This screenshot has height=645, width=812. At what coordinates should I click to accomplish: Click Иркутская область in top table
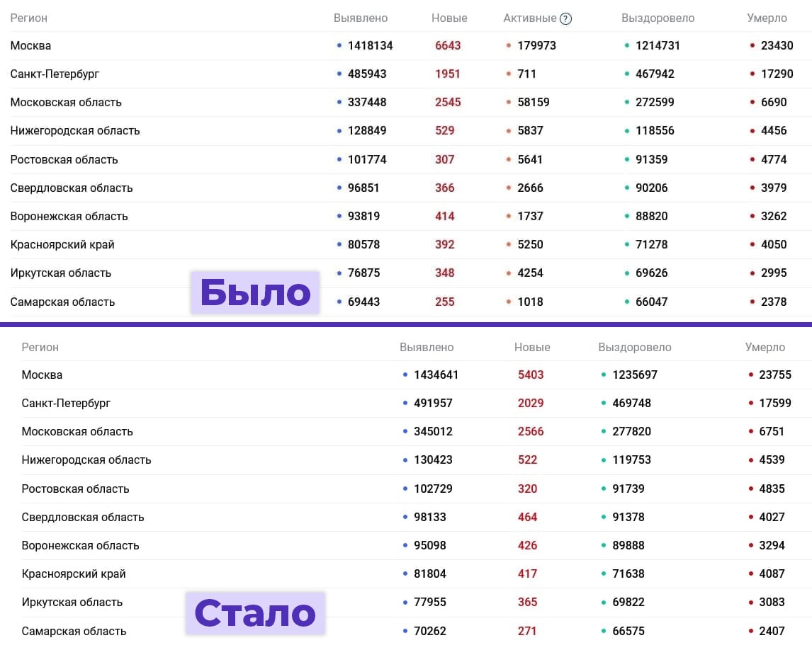point(61,273)
